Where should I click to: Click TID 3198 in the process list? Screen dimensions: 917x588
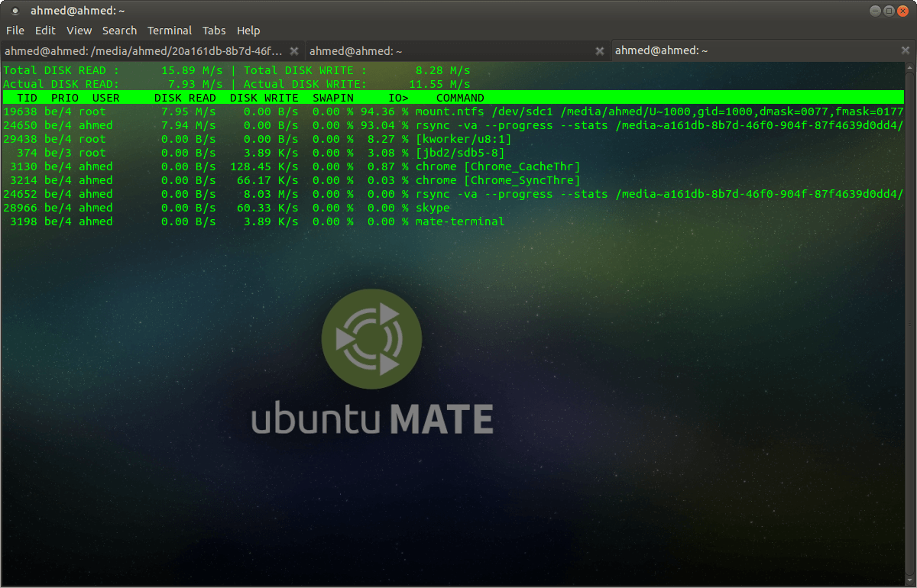[x=24, y=221]
